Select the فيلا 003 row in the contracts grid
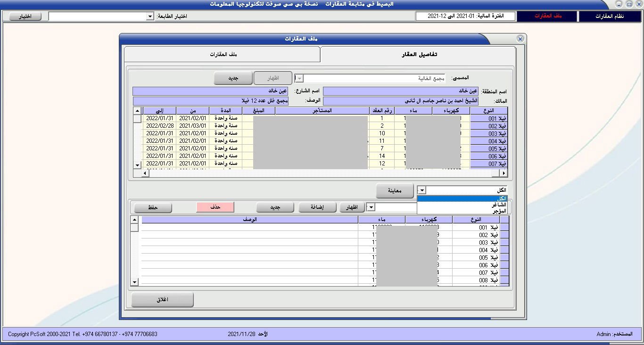 point(487,133)
